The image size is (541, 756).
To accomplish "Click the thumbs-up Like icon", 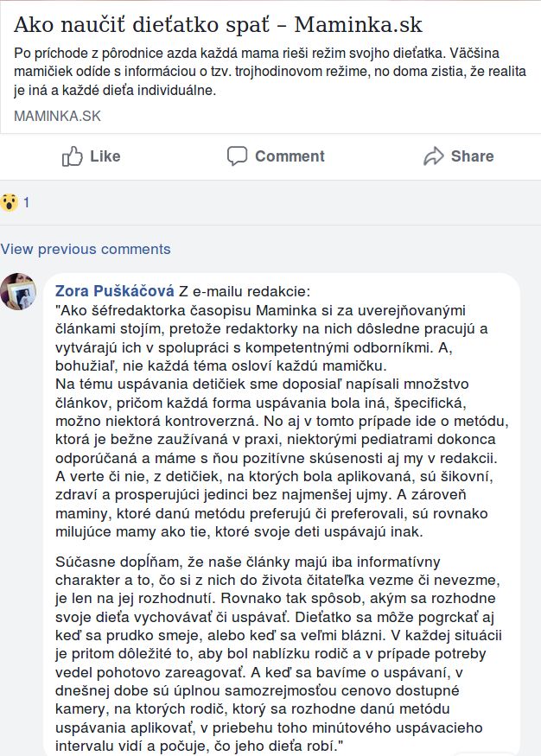I will click(73, 156).
